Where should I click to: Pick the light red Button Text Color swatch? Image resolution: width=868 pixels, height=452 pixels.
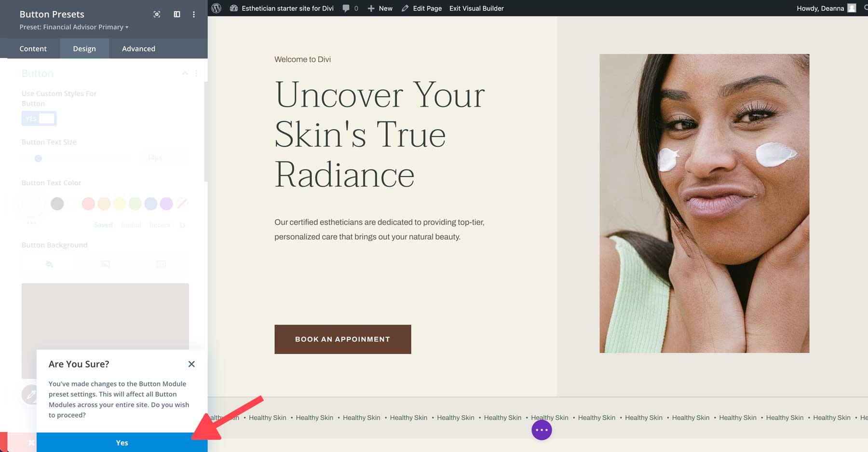[x=89, y=204]
